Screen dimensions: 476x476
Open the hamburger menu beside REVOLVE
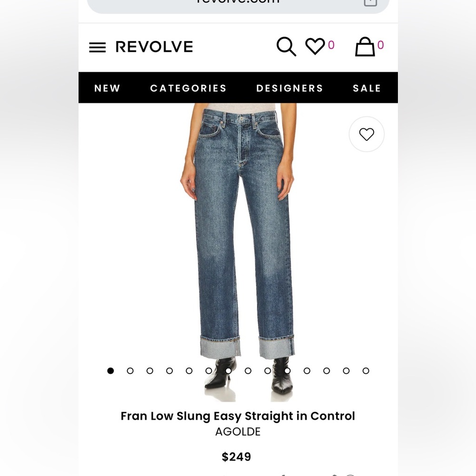(x=97, y=47)
